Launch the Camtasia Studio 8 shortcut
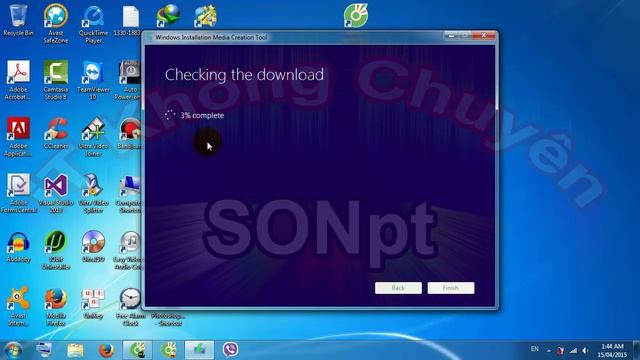Image resolution: width=640 pixels, height=360 pixels. click(x=56, y=80)
